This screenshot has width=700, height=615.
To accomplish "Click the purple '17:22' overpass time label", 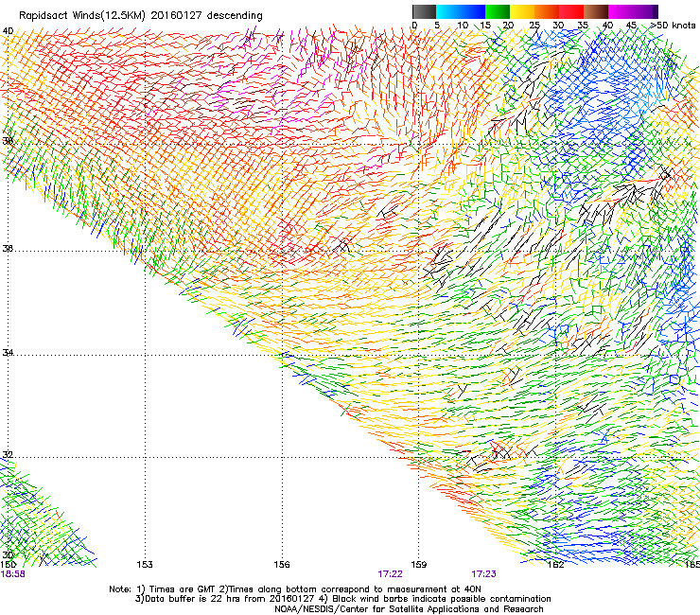I will coord(390,574).
